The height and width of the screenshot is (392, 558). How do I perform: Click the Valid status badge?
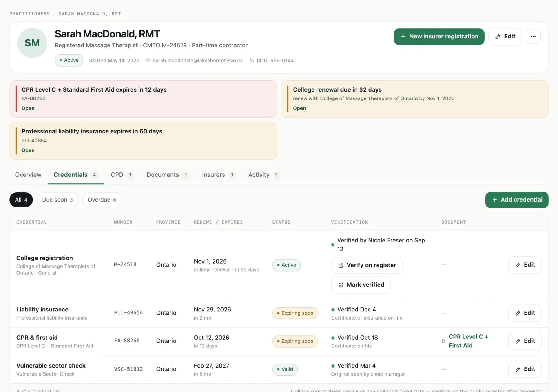pyautogui.click(x=285, y=369)
